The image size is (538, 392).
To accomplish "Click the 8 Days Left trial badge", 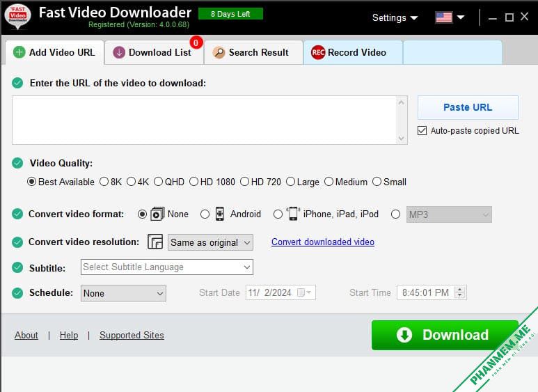I will [230, 14].
